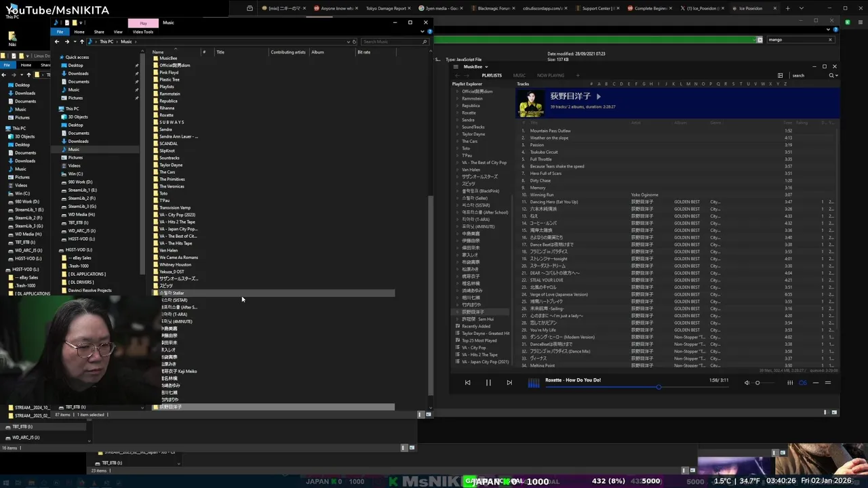This screenshot has width=868, height=488.
Task: Go up one folder level
Action: (81, 41)
